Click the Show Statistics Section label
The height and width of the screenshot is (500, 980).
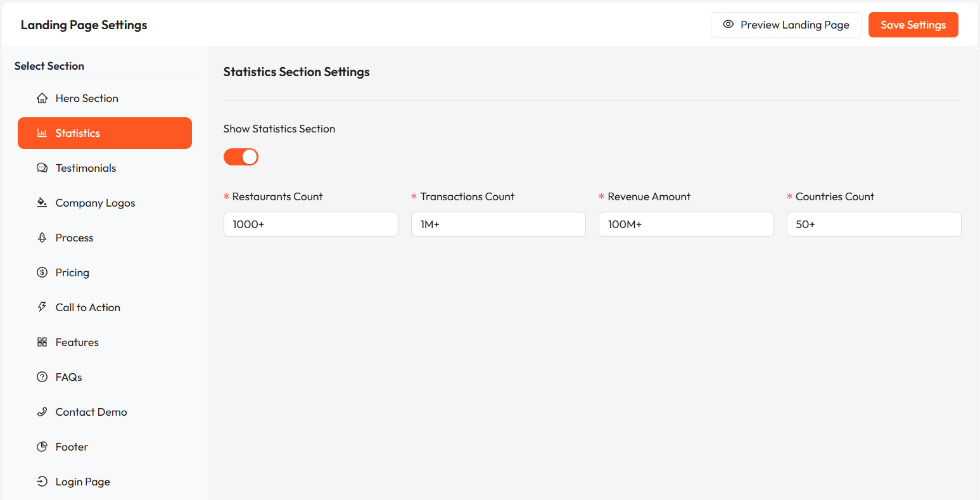tap(279, 129)
